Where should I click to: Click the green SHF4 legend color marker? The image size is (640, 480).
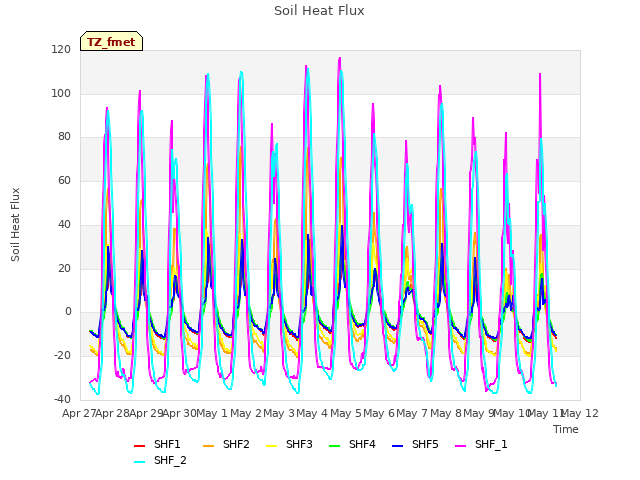[335, 446]
